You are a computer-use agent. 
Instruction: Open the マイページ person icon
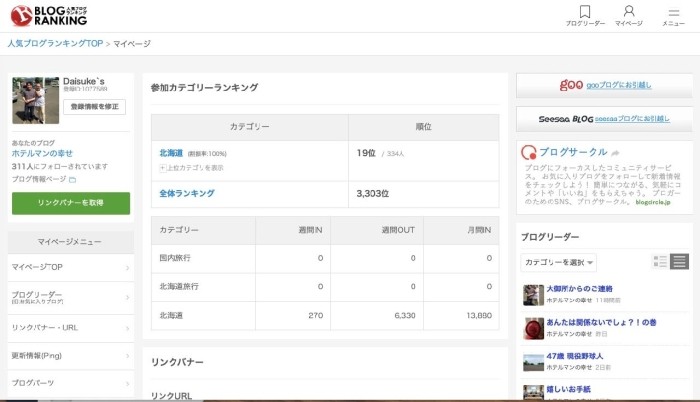[629, 12]
